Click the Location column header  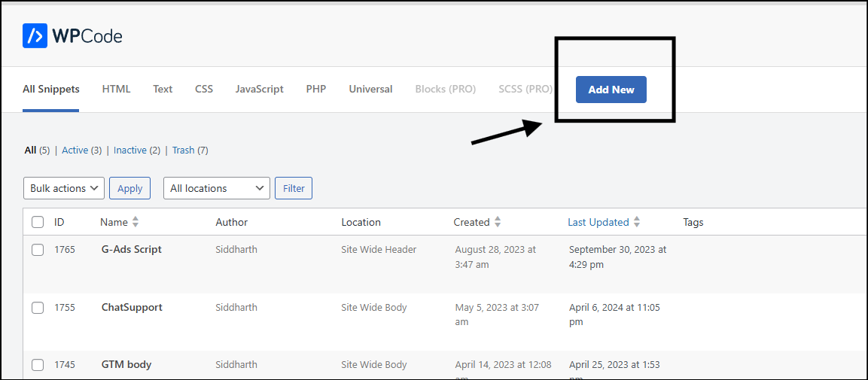point(361,223)
